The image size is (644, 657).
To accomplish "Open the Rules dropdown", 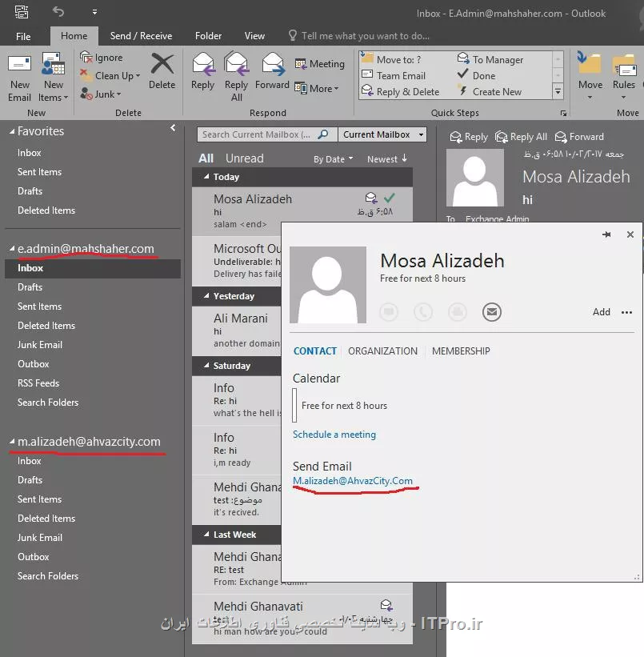I will tap(623, 77).
